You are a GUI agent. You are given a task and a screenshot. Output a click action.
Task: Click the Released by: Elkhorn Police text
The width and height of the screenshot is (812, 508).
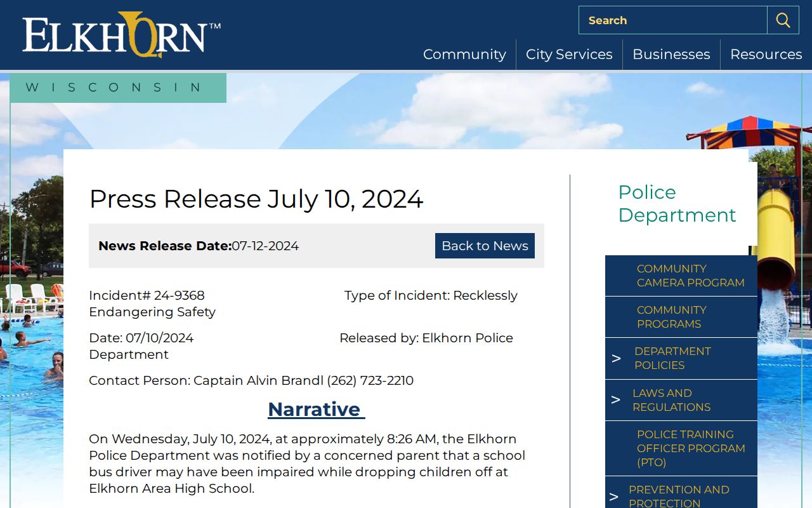click(x=426, y=338)
